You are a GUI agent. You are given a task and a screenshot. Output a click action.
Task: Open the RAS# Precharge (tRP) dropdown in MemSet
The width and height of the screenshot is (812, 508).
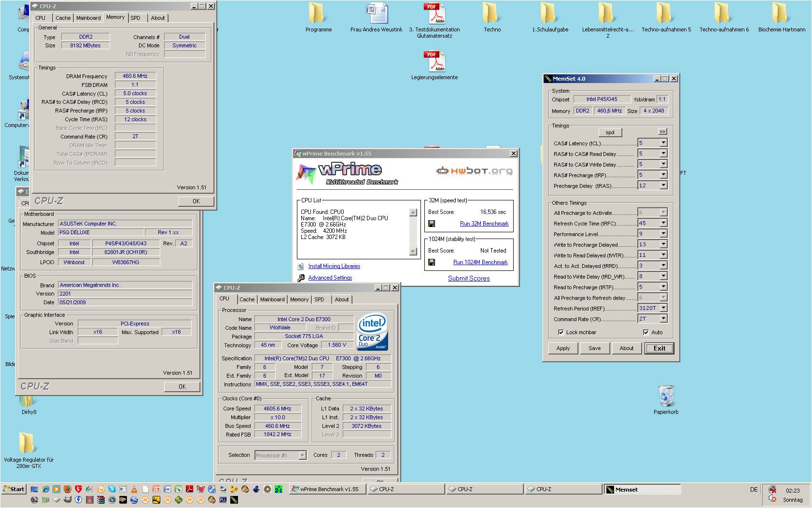tap(663, 175)
